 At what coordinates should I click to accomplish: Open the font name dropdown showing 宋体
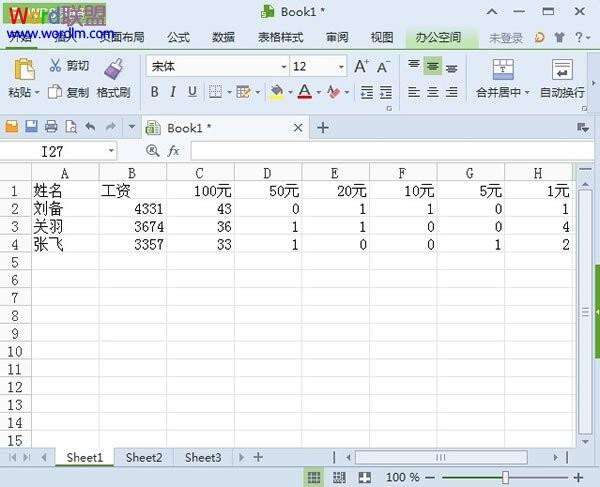pyautogui.click(x=284, y=66)
